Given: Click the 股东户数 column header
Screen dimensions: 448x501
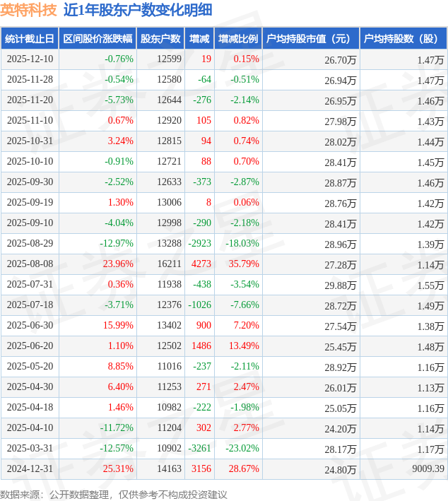Looking at the screenshot, I should 160,39.
